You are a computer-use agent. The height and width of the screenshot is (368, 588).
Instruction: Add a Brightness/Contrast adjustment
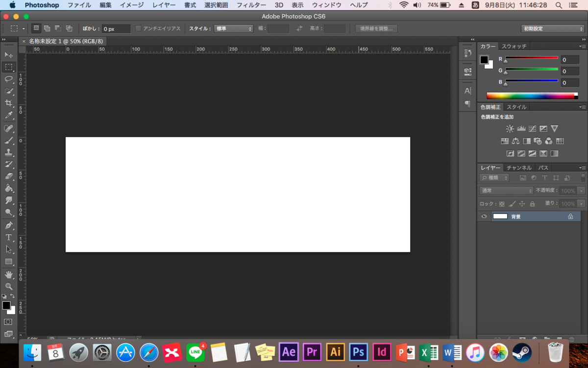click(x=510, y=129)
